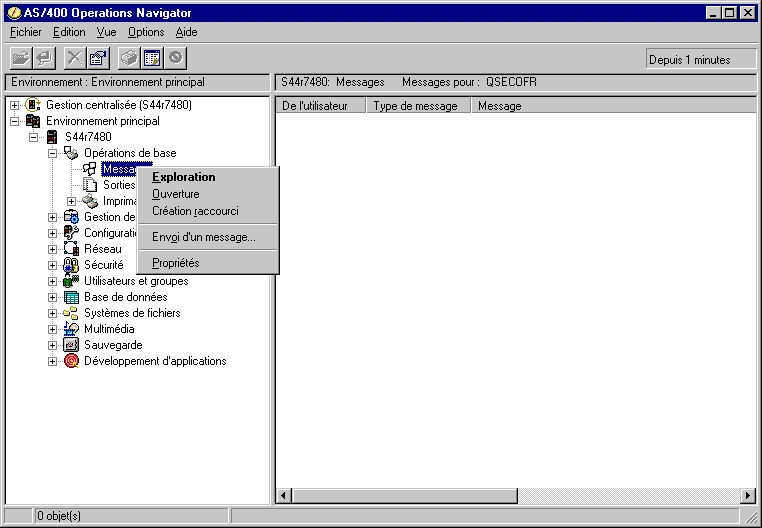Viewport: 762px width, 528px height.
Task: Click the Utilisateurs et groupes icon
Action: coord(71,281)
